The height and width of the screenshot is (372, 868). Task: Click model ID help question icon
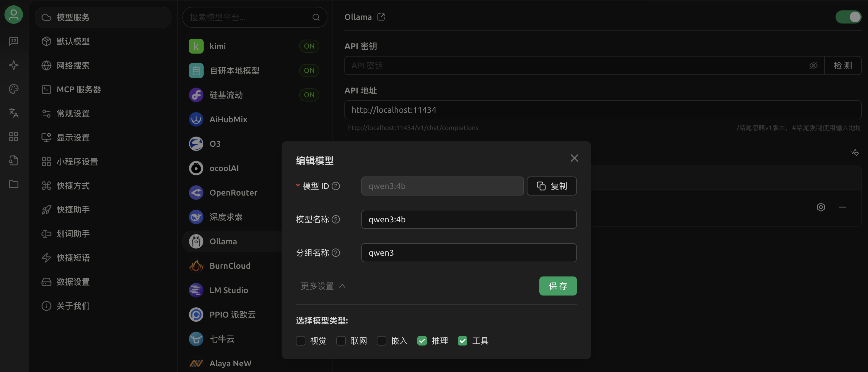click(x=335, y=186)
